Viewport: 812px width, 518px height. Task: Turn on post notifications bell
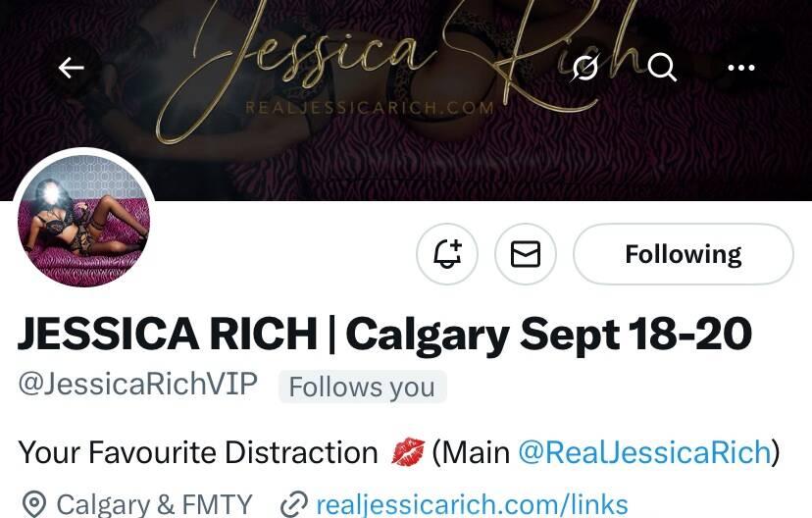(x=447, y=254)
